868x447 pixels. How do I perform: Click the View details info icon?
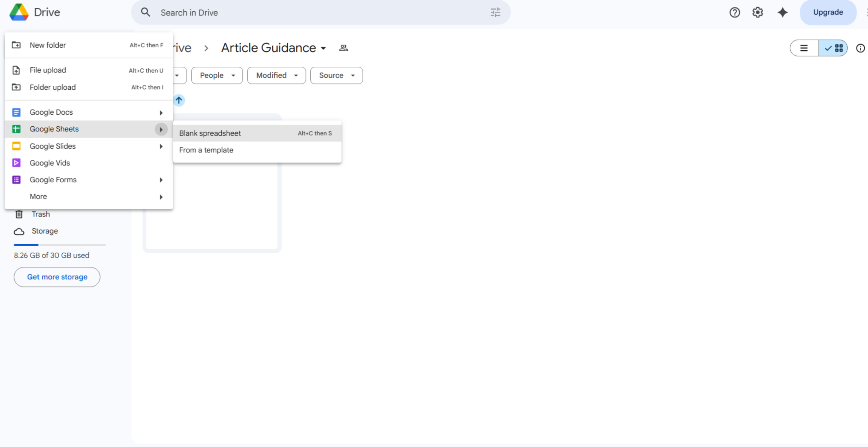[860, 48]
